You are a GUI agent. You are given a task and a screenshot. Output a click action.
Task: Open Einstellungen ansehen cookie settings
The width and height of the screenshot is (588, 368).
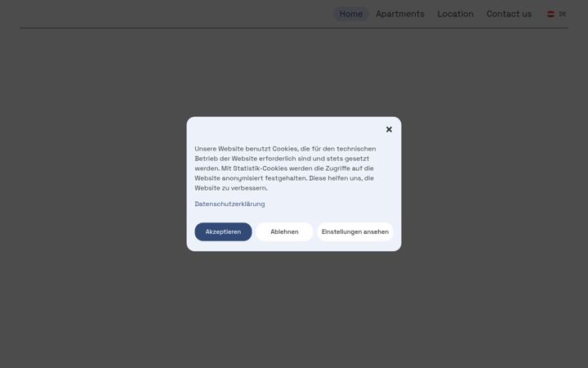coord(355,231)
